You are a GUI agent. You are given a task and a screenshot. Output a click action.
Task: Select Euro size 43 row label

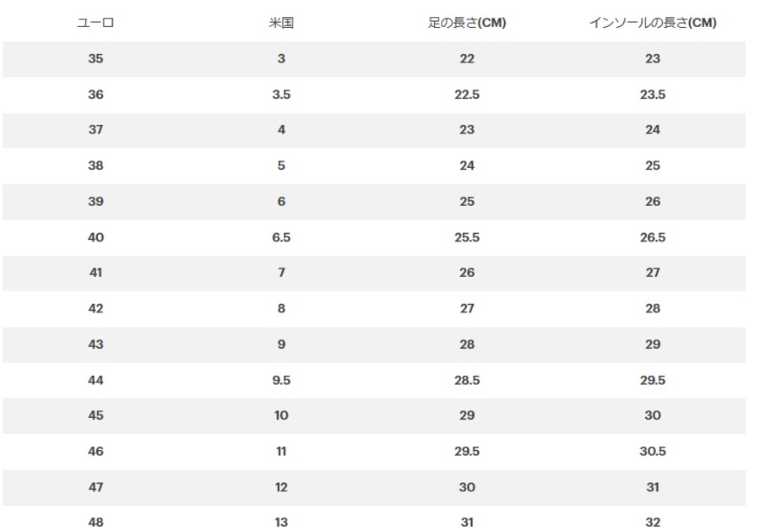coord(95,345)
